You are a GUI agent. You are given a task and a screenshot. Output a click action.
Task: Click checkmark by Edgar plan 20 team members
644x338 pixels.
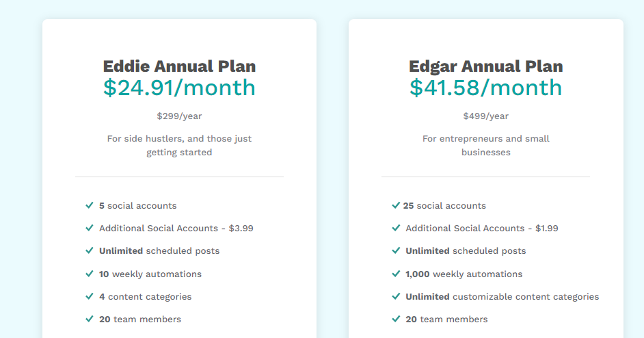396,319
